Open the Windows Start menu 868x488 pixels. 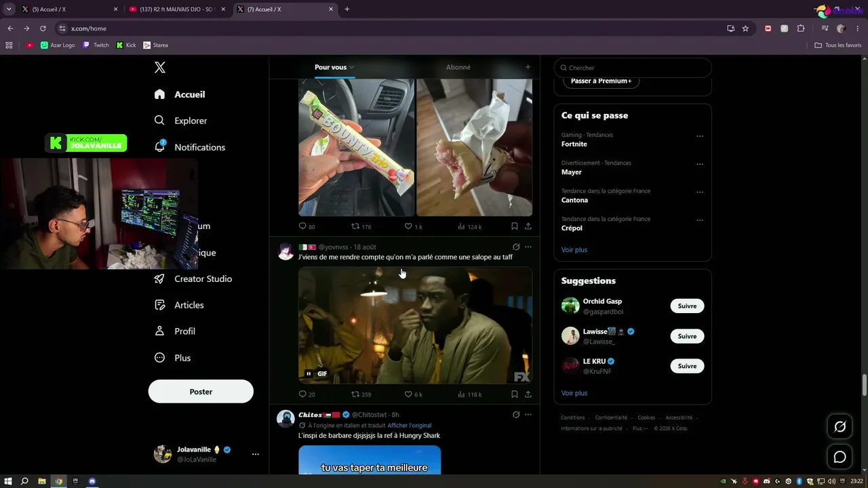pyautogui.click(x=8, y=481)
